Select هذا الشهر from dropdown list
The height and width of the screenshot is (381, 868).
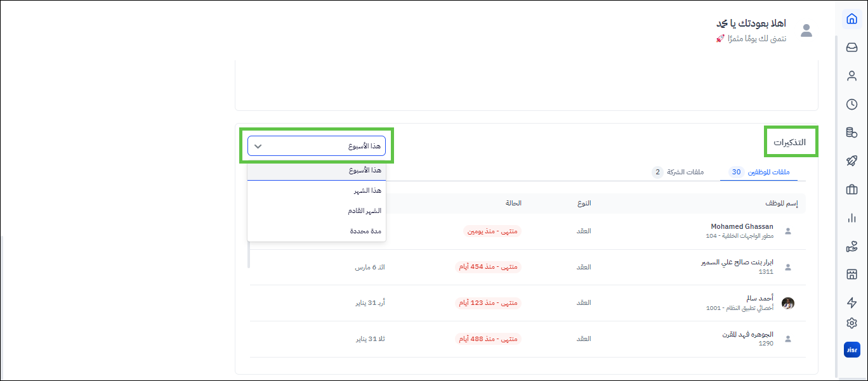click(x=367, y=190)
